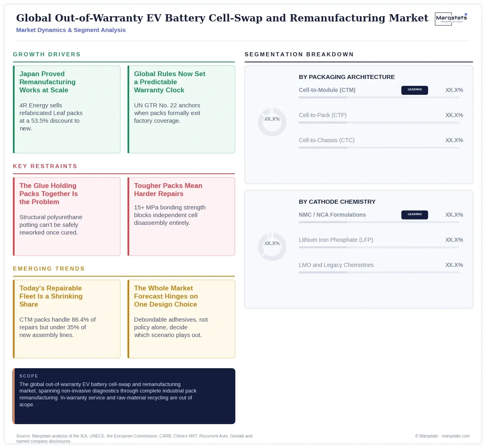Open the marqstats.com copyright link
The height and width of the screenshot is (448, 486).
point(442,436)
